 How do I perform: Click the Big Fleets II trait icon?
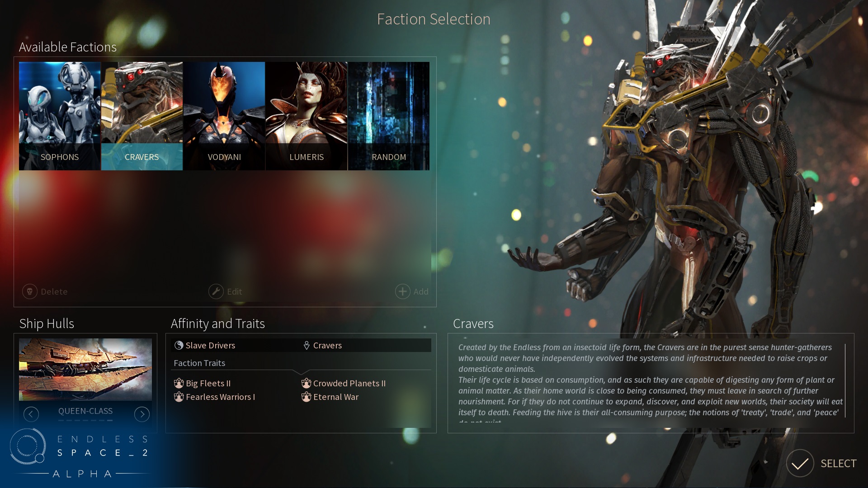pyautogui.click(x=179, y=383)
